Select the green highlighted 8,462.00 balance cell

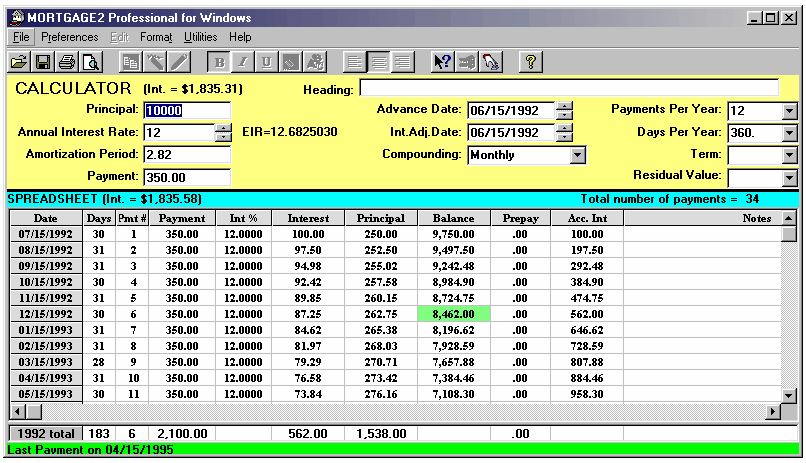[453, 313]
